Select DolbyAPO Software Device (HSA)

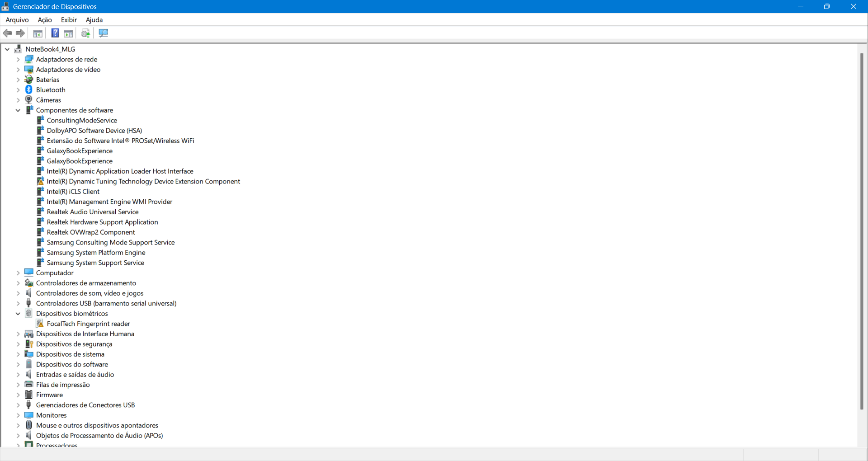pyautogui.click(x=94, y=130)
